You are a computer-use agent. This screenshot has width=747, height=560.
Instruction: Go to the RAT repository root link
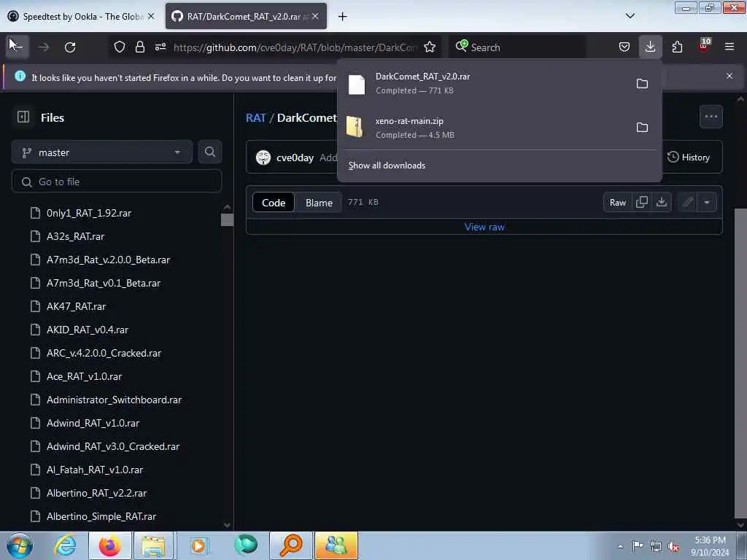[x=256, y=117]
